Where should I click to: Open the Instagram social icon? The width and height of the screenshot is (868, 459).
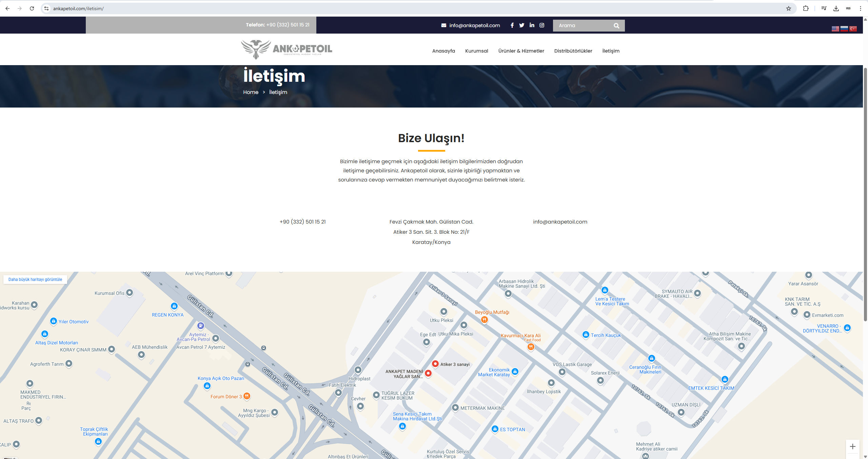(x=542, y=25)
